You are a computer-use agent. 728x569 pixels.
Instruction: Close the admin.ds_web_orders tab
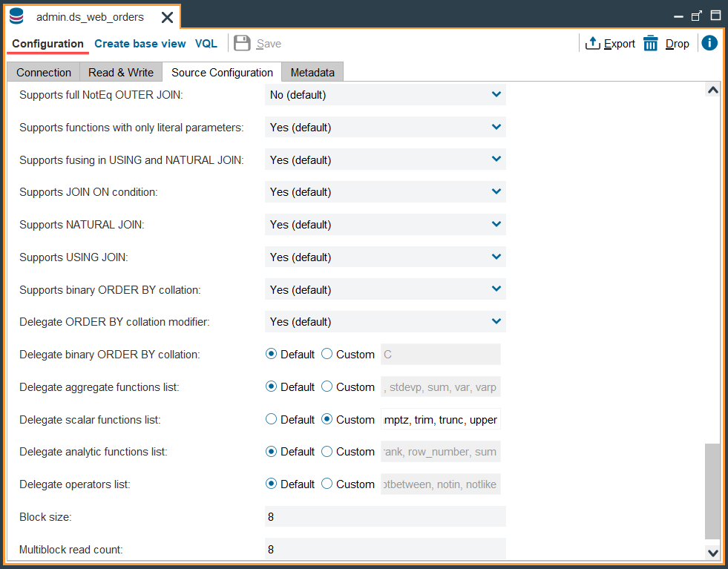point(167,18)
